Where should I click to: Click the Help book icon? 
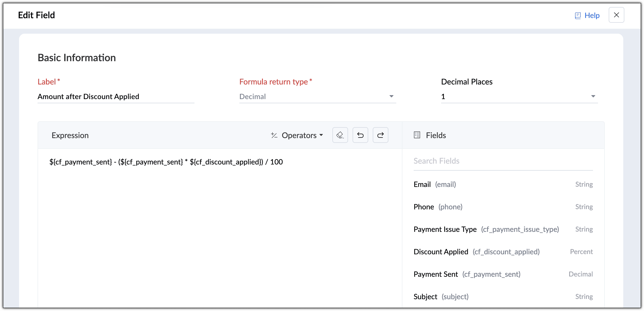578,15
